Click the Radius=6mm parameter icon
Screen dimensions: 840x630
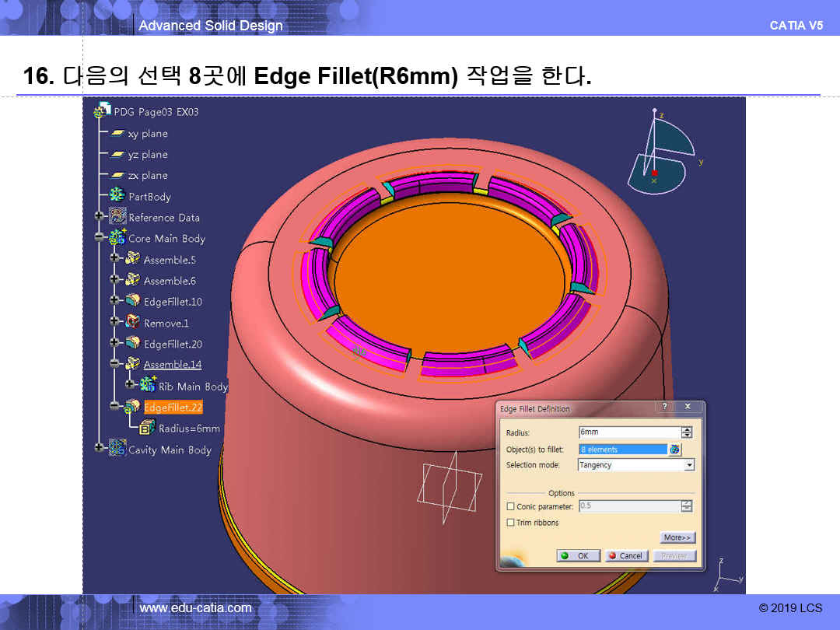147,428
